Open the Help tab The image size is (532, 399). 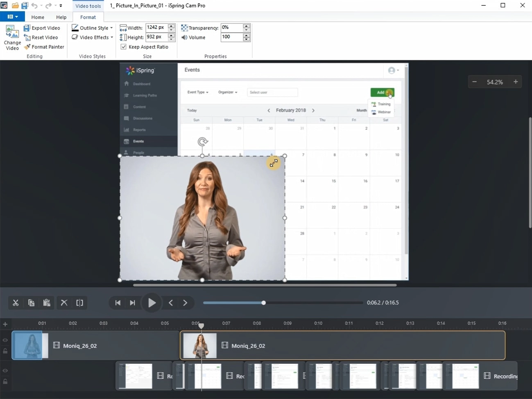pos(61,17)
